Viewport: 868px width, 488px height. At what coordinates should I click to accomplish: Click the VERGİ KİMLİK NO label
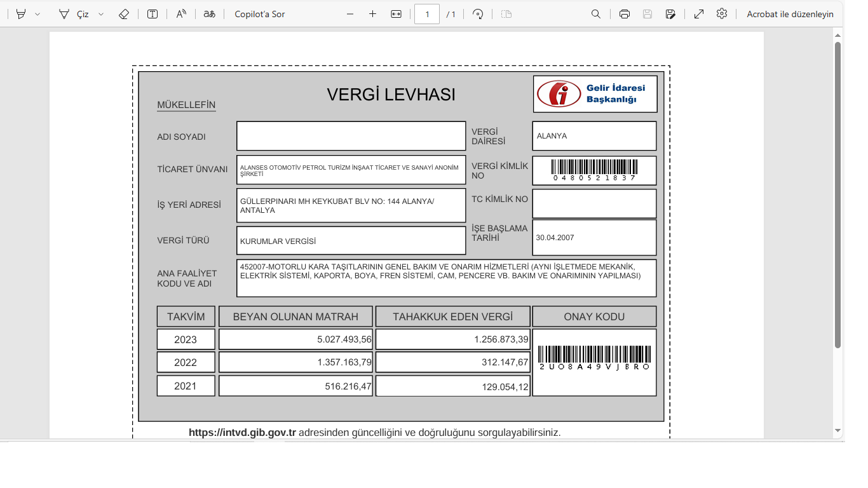click(x=499, y=170)
